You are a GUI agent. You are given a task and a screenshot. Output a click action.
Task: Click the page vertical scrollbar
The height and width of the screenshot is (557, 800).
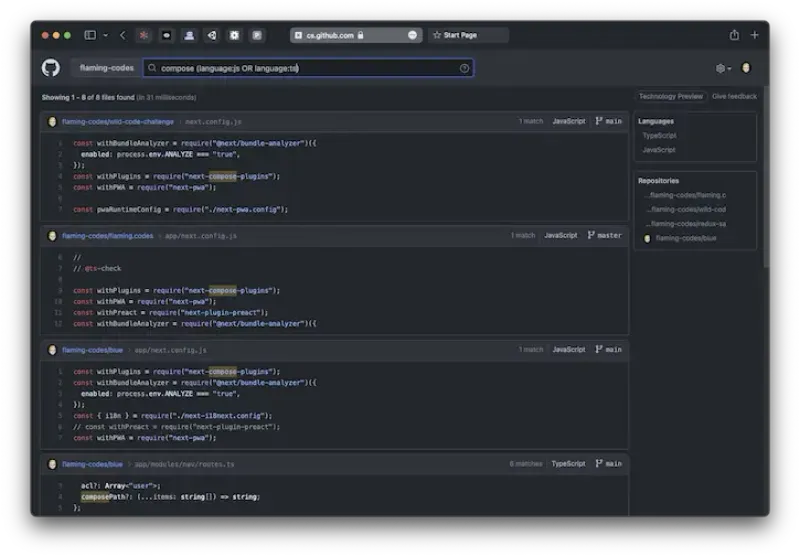pos(766,176)
